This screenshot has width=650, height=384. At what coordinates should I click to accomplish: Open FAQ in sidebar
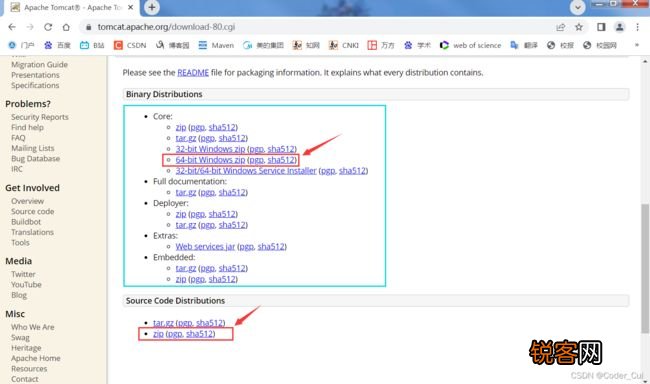coord(18,138)
